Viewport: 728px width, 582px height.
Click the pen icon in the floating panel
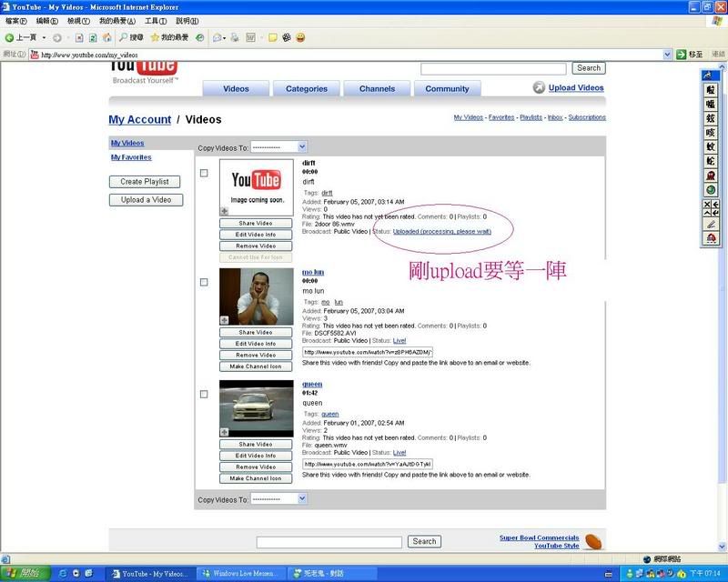(x=710, y=225)
